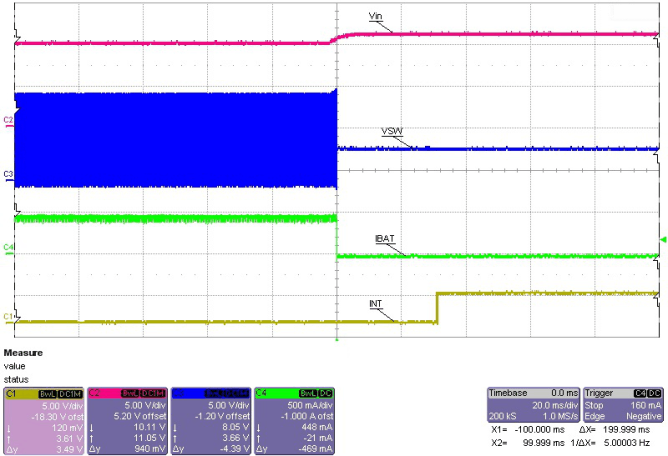Click the green trigger level arrow on right edge
The width and height of the screenshot is (668, 456).
click(660, 239)
